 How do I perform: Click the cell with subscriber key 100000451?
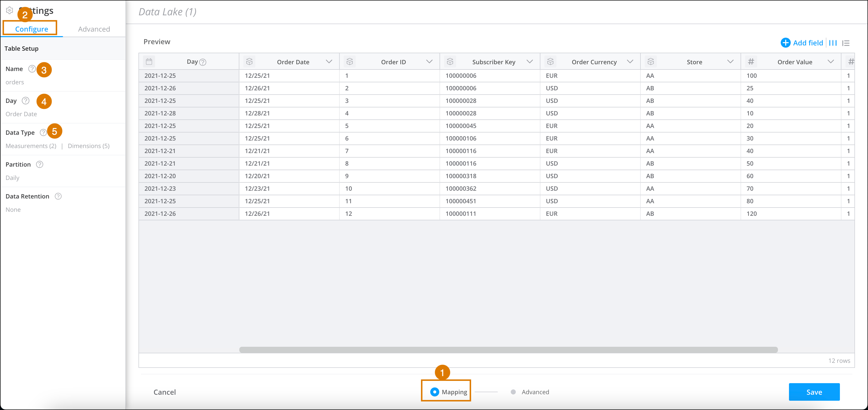490,201
